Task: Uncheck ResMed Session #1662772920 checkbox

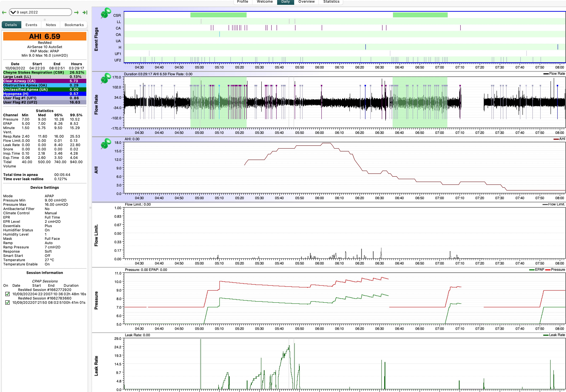Action: 7,294
